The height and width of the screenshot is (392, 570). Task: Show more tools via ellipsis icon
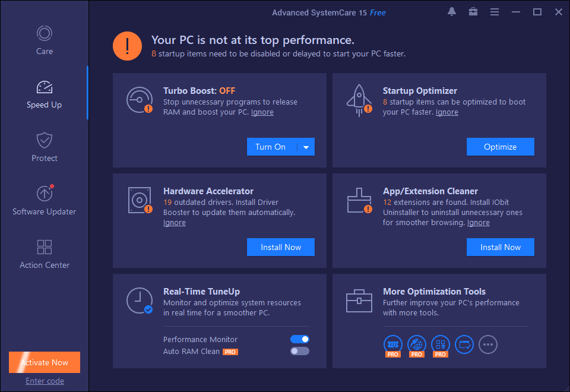pyautogui.click(x=488, y=344)
